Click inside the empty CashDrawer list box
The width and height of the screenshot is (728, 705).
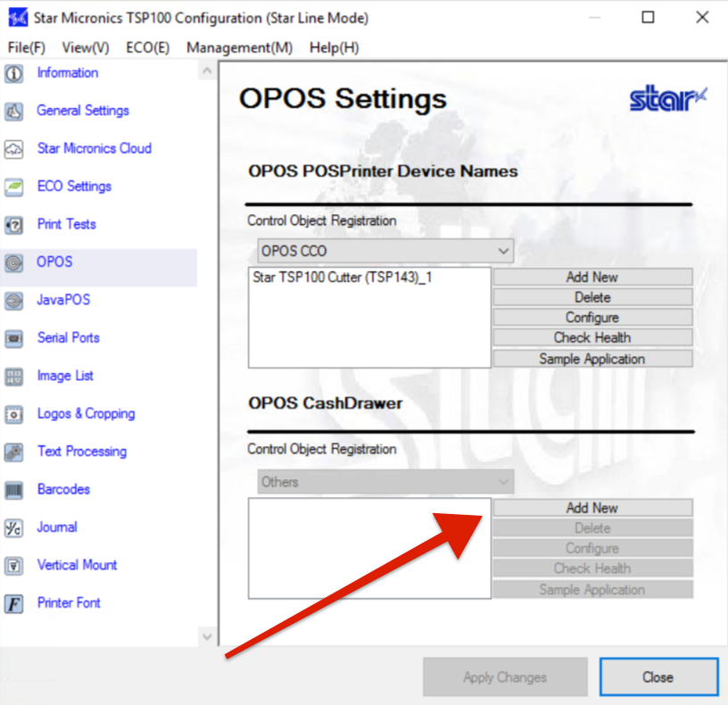(x=369, y=549)
